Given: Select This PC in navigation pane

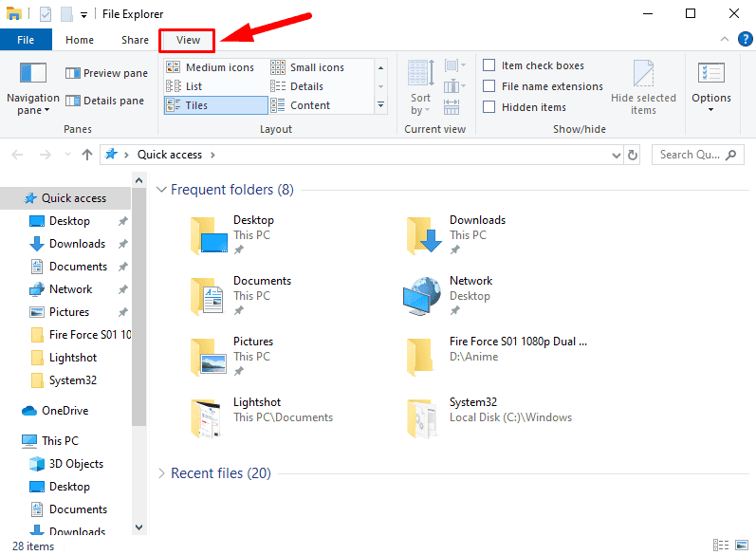Looking at the screenshot, I should coord(60,441).
